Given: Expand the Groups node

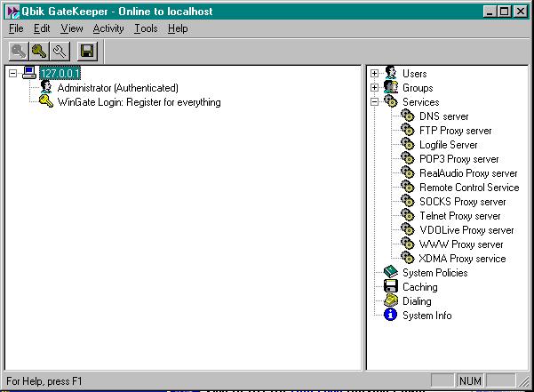Looking at the screenshot, I should 374,87.
